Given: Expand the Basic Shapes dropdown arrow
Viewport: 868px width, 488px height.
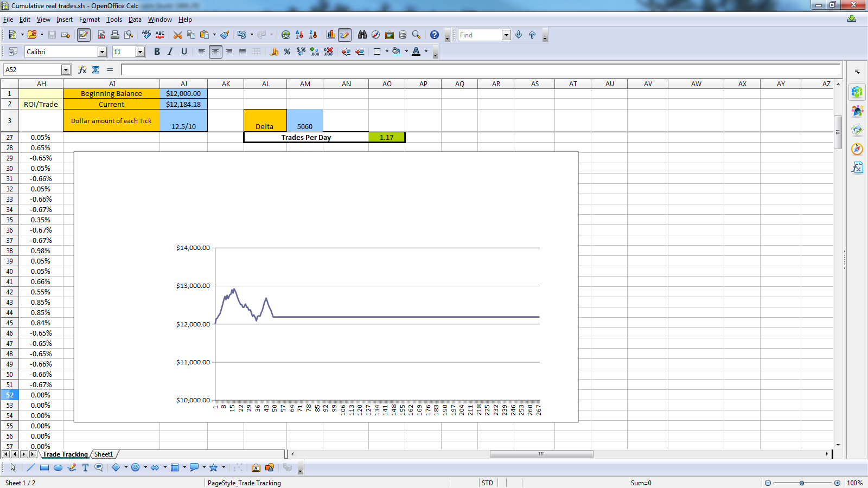Looking at the screenshot, I should pyautogui.click(x=126, y=467).
